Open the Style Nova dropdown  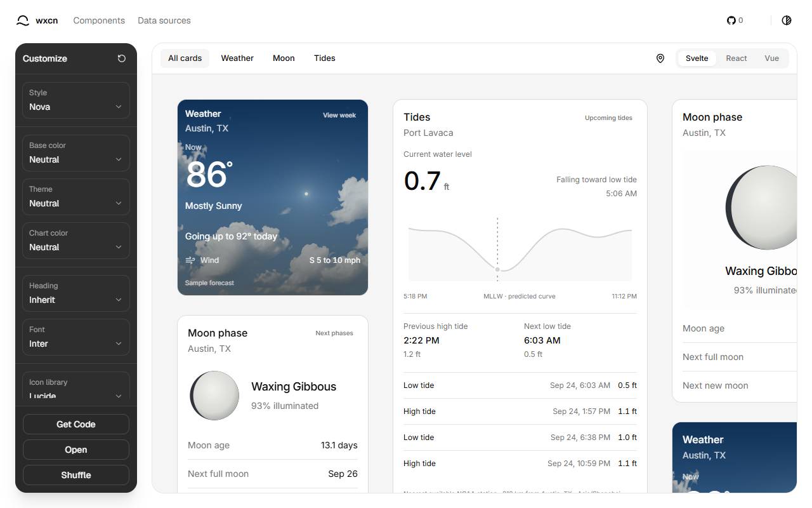click(x=76, y=100)
